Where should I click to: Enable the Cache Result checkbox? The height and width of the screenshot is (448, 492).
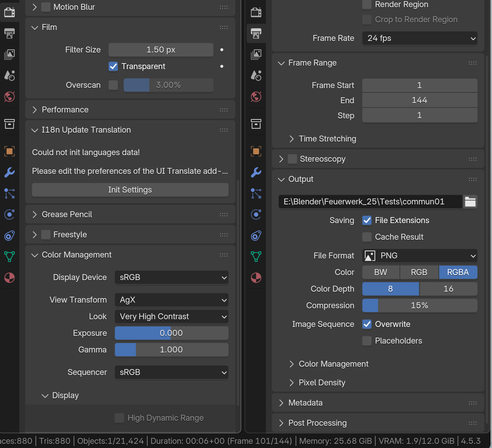click(x=367, y=237)
